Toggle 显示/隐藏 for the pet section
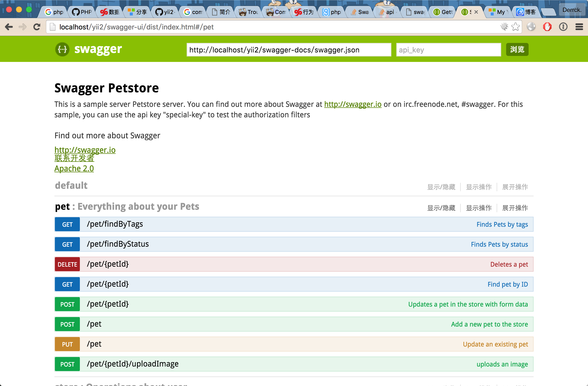 coord(441,208)
